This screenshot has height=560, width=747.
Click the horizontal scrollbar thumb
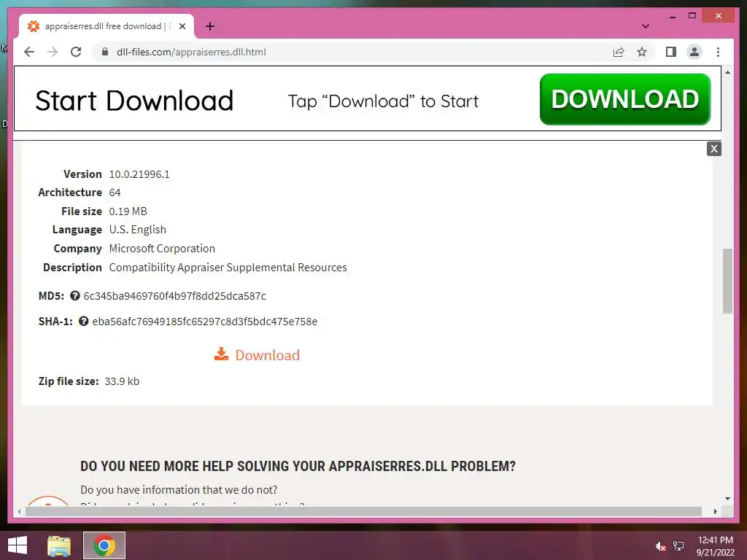click(363, 511)
